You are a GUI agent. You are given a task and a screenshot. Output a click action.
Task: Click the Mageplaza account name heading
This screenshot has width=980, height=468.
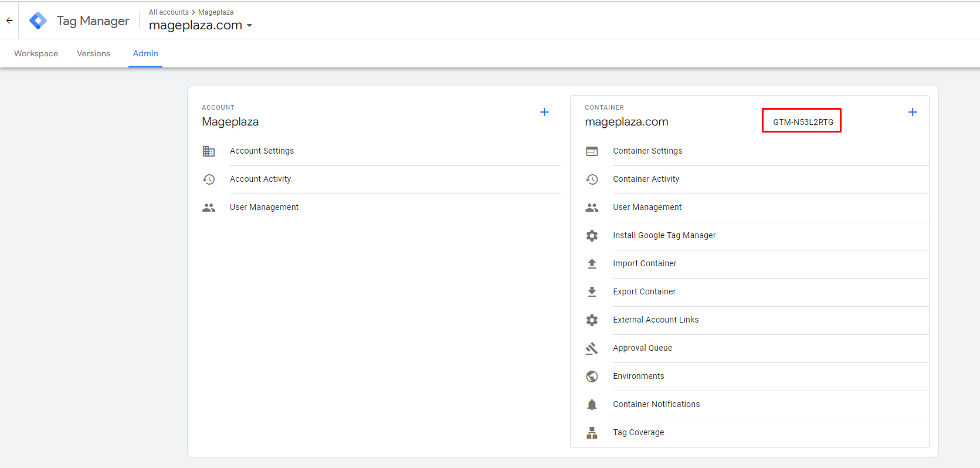[230, 121]
